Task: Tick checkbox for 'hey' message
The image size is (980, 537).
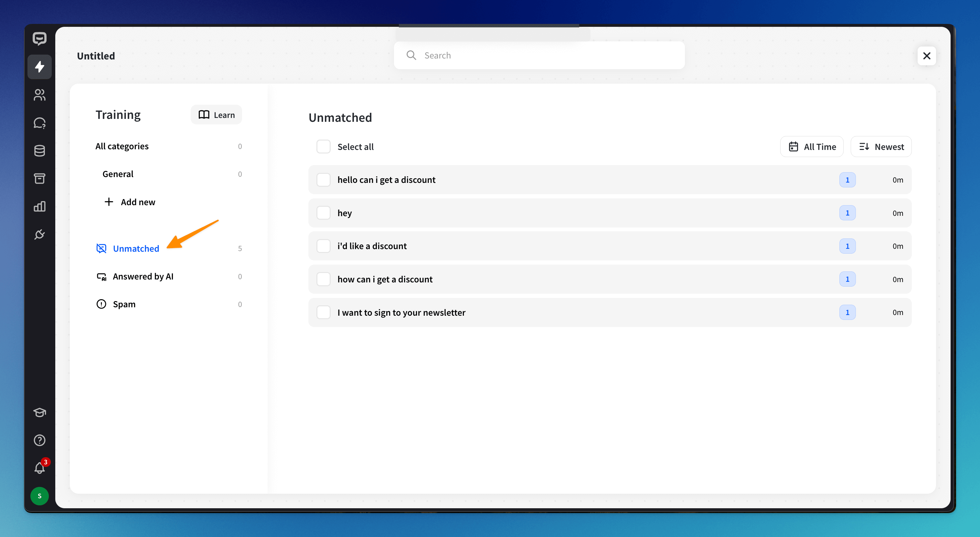Action: click(323, 213)
